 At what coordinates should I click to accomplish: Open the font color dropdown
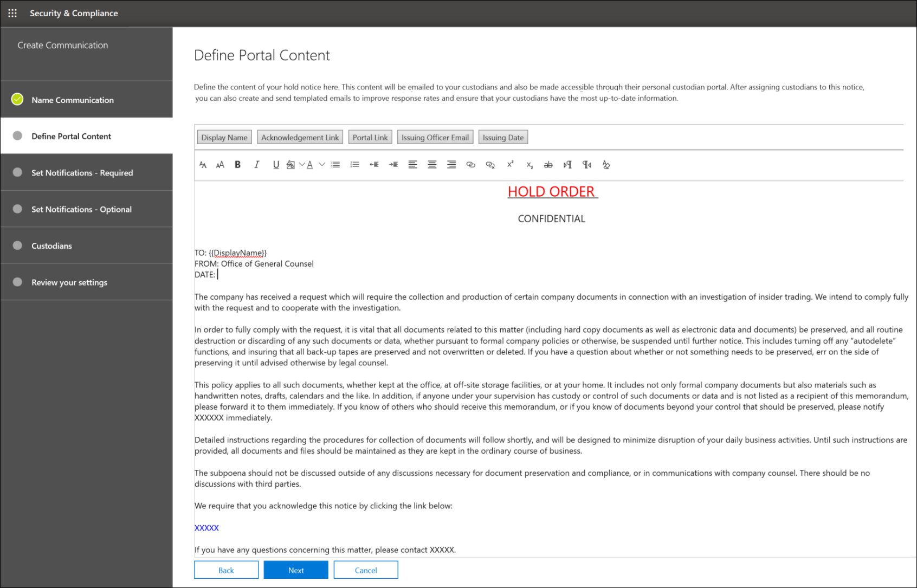pos(321,164)
